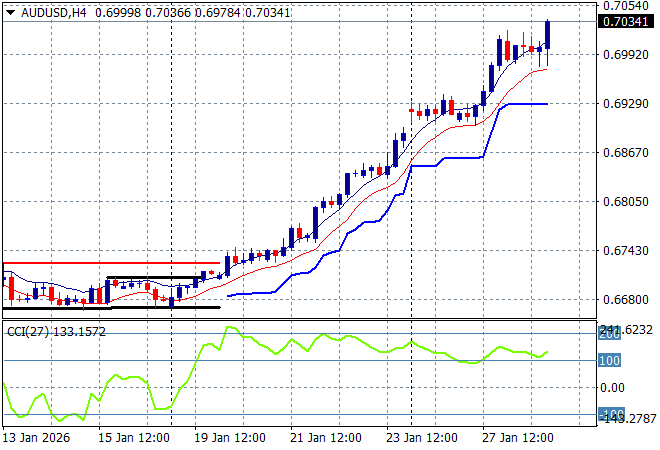Click the 19 Jan 12:00 time label

click(x=231, y=437)
